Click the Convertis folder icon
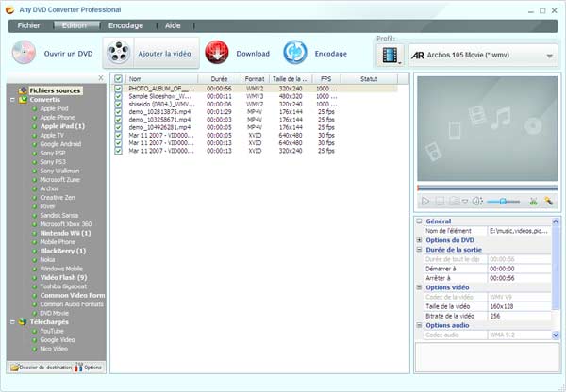566x392 pixels. [x=23, y=100]
